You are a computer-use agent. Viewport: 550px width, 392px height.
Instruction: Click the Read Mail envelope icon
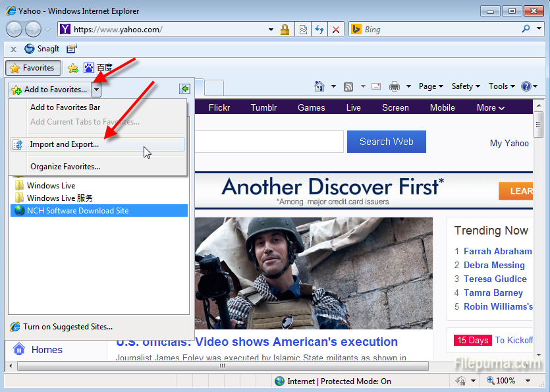point(376,86)
